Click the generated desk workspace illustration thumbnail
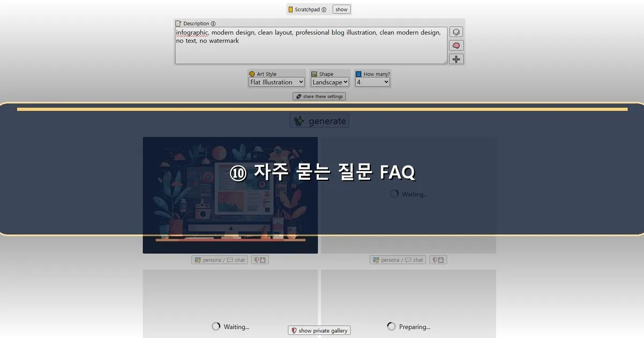 pyautogui.click(x=230, y=195)
